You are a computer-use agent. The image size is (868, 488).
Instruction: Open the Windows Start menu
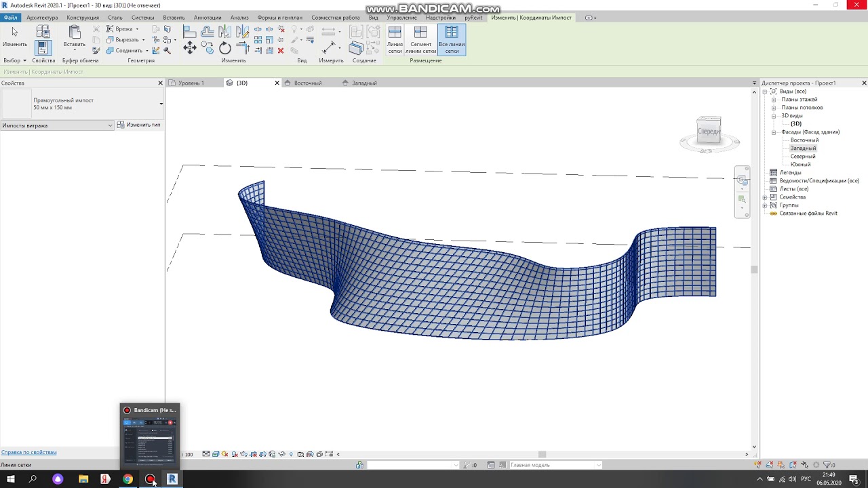coord(11,479)
